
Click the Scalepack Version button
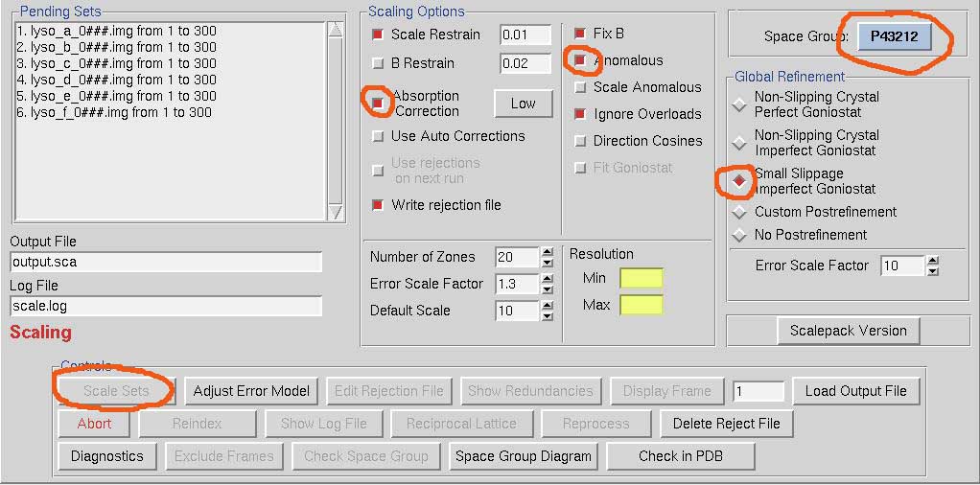pyautogui.click(x=822, y=331)
